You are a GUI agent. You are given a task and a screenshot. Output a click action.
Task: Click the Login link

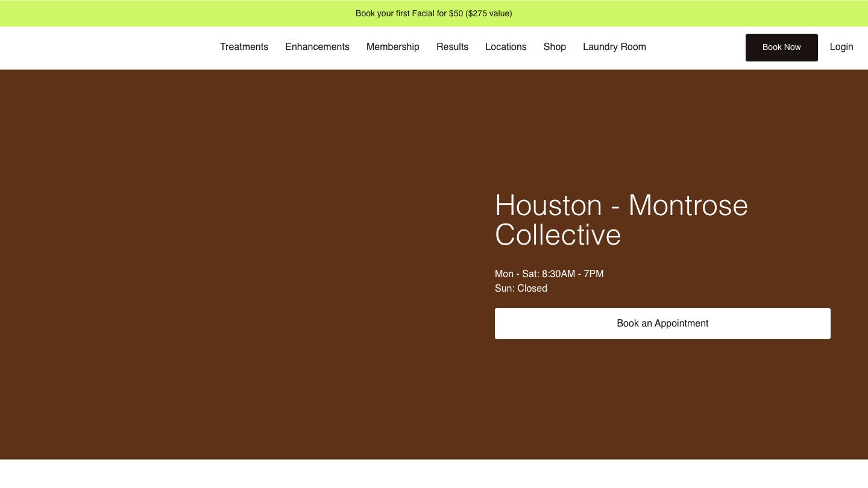(841, 47)
